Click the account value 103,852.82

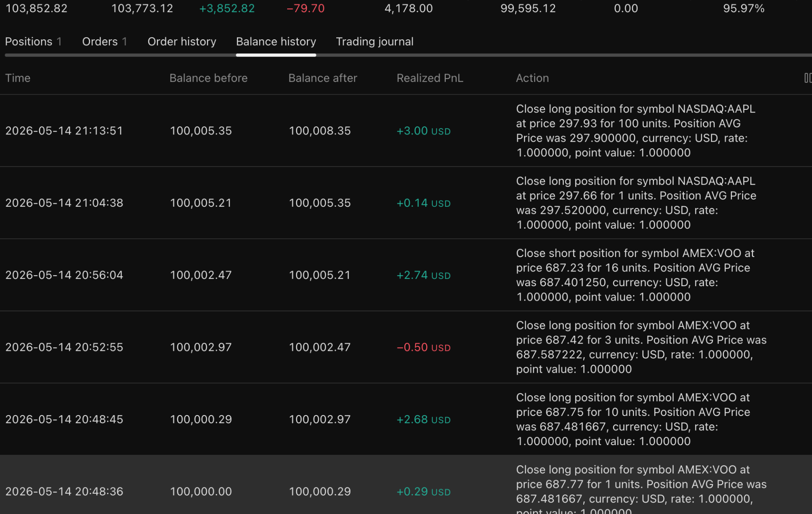click(x=36, y=8)
